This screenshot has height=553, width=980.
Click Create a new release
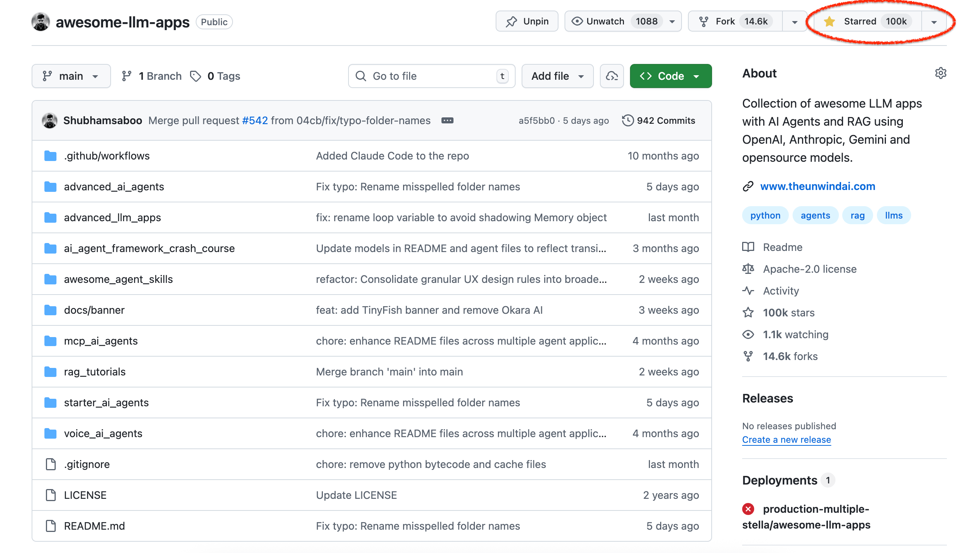[786, 440]
